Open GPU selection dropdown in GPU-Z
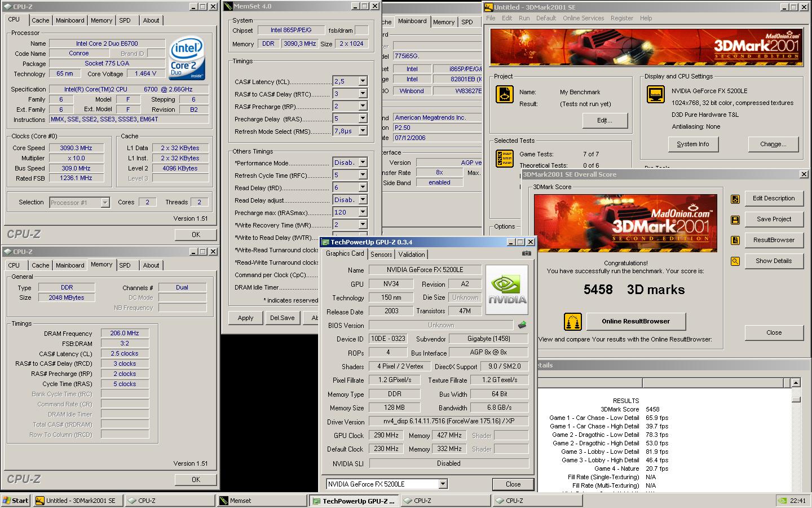 (x=443, y=484)
